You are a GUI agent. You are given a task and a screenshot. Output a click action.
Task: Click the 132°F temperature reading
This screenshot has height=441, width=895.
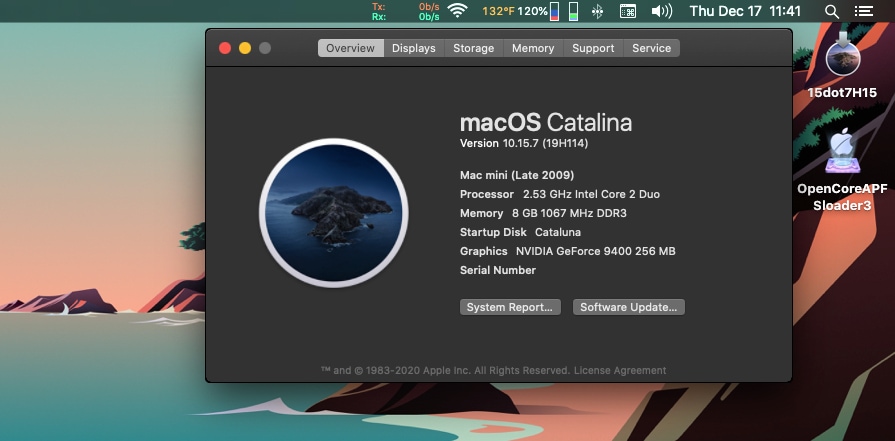(x=498, y=11)
